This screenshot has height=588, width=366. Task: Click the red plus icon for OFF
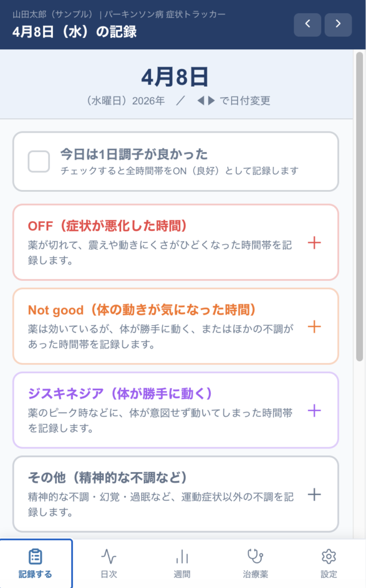tap(314, 243)
